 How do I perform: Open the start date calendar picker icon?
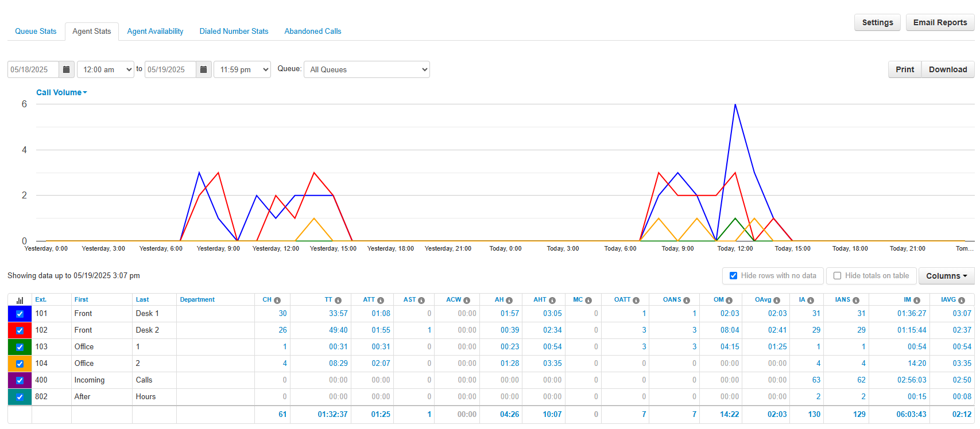coord(67,69)
